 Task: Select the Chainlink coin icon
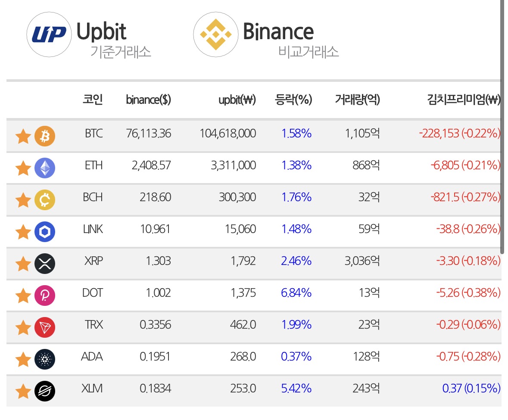click(x=45, y=231)
